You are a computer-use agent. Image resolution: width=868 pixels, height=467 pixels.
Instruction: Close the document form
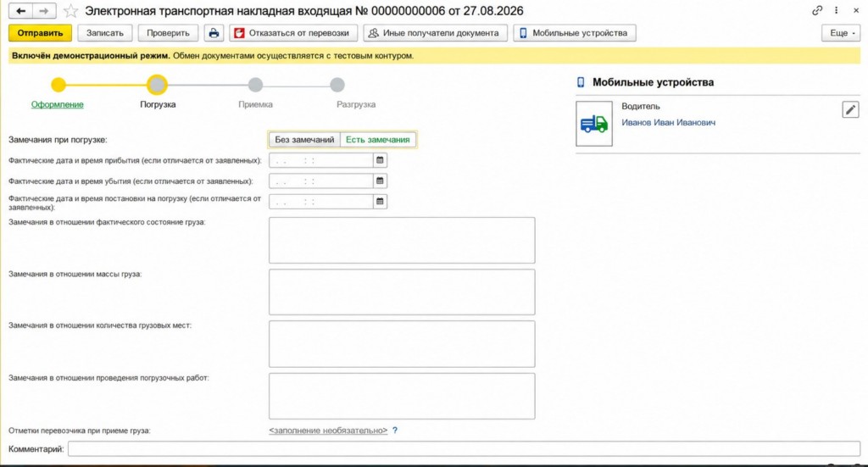[x=856, y=10]
